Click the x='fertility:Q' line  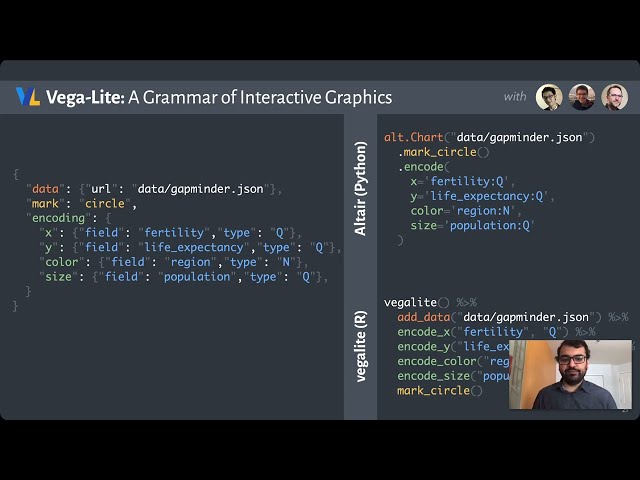[463, 182]
